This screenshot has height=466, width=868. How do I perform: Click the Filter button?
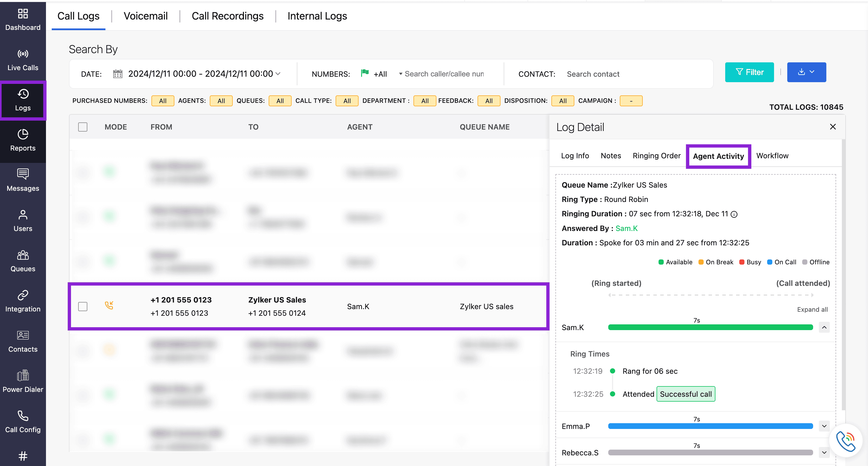[x=749, y=72]
